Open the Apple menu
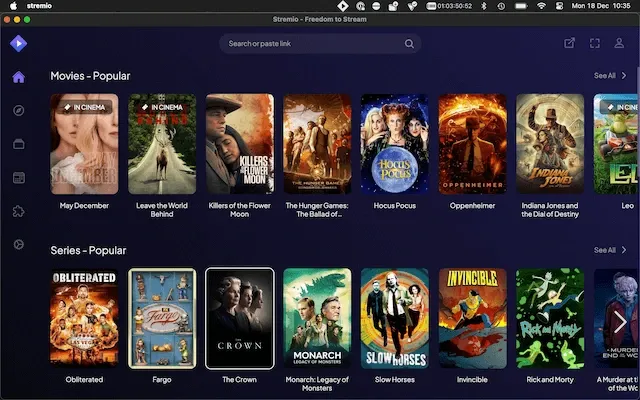The image size is (640, 400). [x=13, y=6]
